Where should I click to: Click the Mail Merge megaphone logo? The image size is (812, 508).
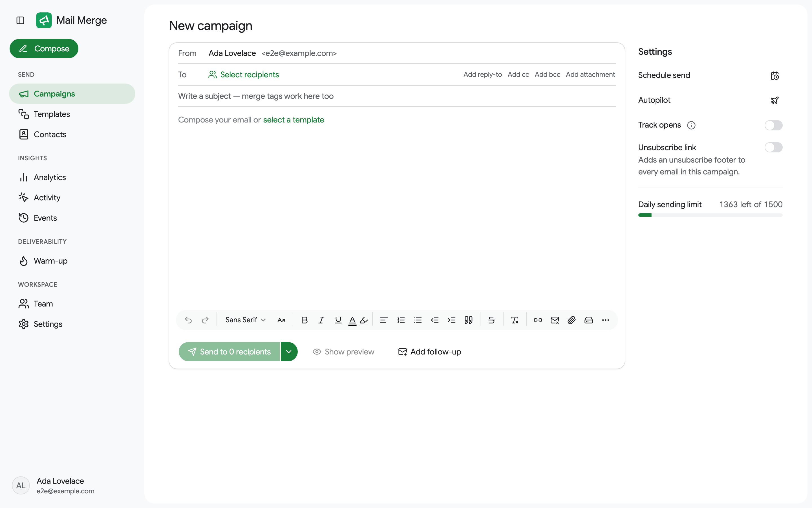44,21
